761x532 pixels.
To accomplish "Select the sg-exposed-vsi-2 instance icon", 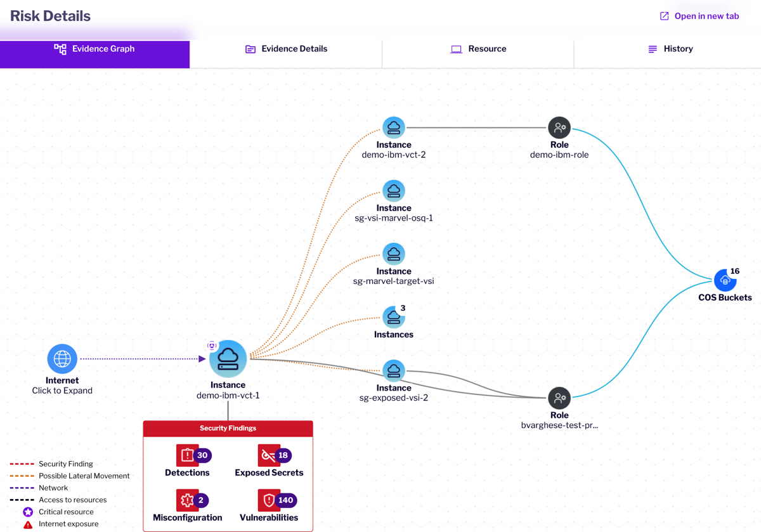I will (393, 370).
